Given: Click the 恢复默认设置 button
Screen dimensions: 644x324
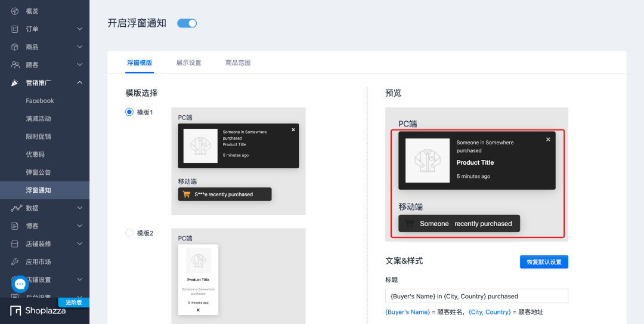Looking at the screenshot, I should click(x=544, y=262).
